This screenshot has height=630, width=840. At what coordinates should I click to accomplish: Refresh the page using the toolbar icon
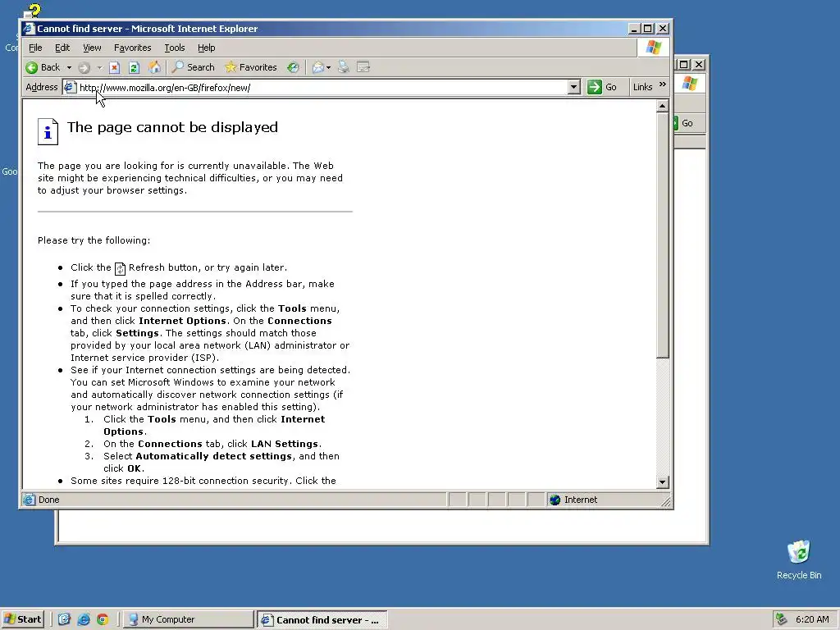coord(134,67)
